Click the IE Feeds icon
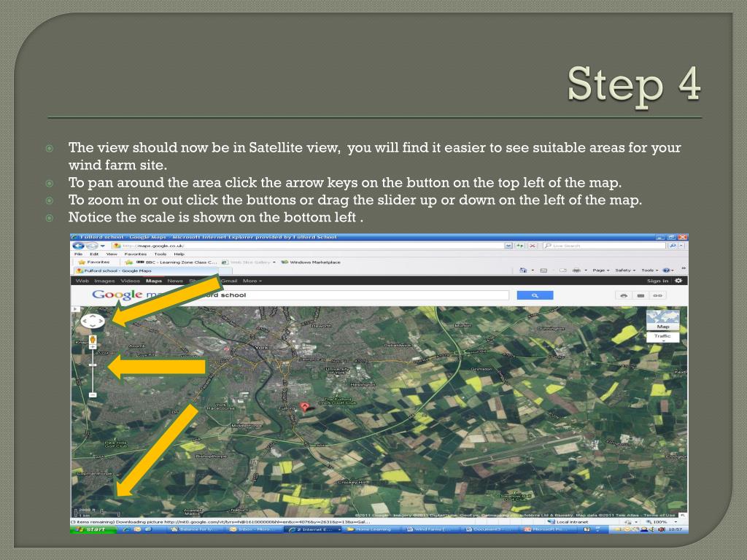This screenshot has width=747, height=560. pyautogui.click(x=543, y=270)
